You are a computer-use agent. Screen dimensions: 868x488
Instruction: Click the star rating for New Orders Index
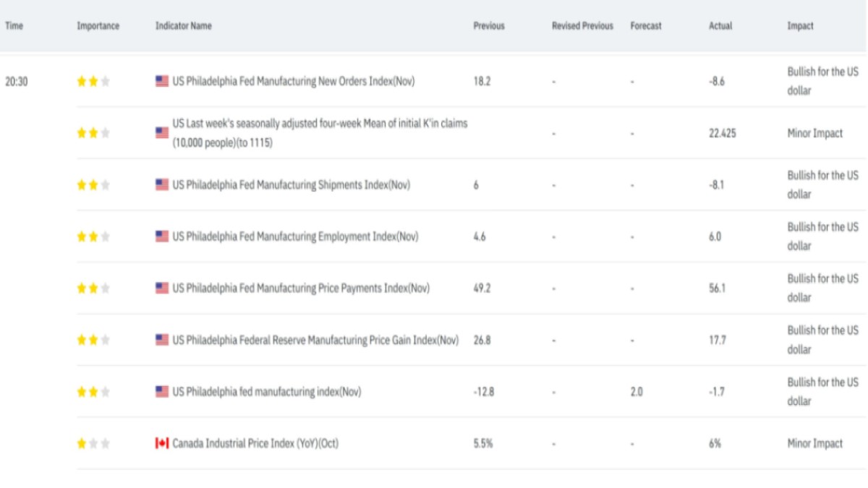(x=93, y=82)
